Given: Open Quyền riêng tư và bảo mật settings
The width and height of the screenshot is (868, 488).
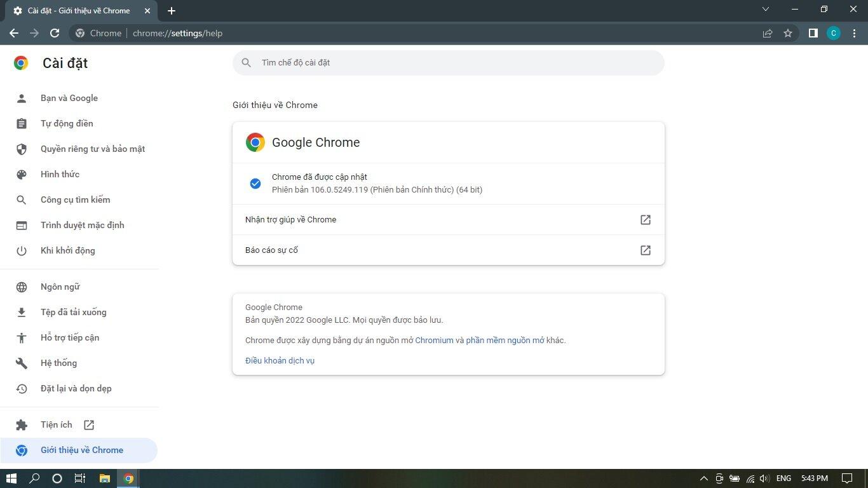Looking at the screenshot, I should 92,149.
